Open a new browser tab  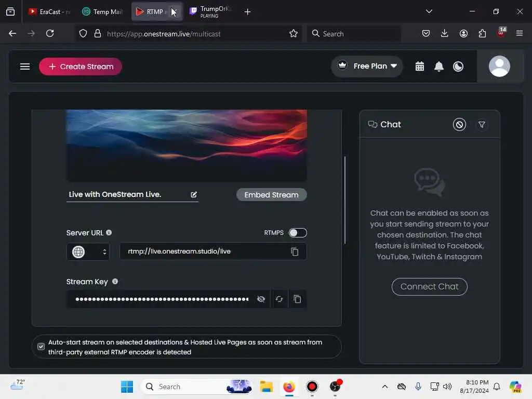click(x=248, y=12)
